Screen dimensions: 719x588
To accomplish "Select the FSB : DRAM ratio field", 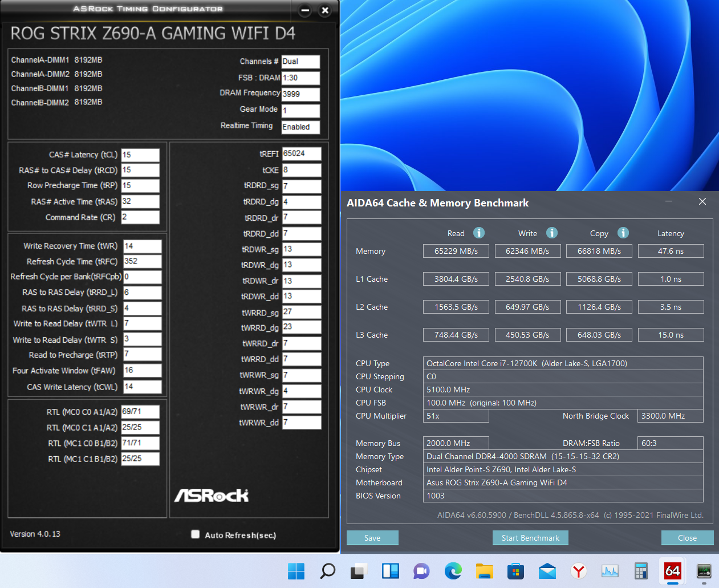I will [x=300, y=78].
